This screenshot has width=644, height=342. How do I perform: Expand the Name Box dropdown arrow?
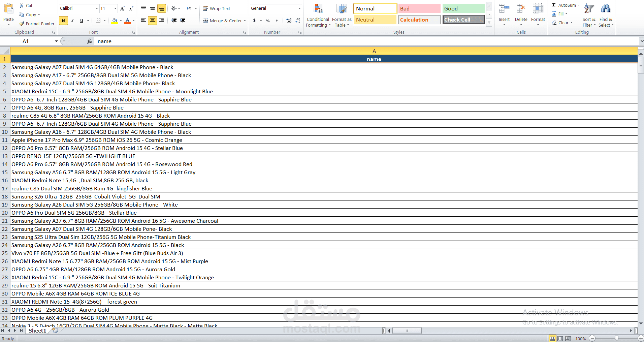pos(56,41)
